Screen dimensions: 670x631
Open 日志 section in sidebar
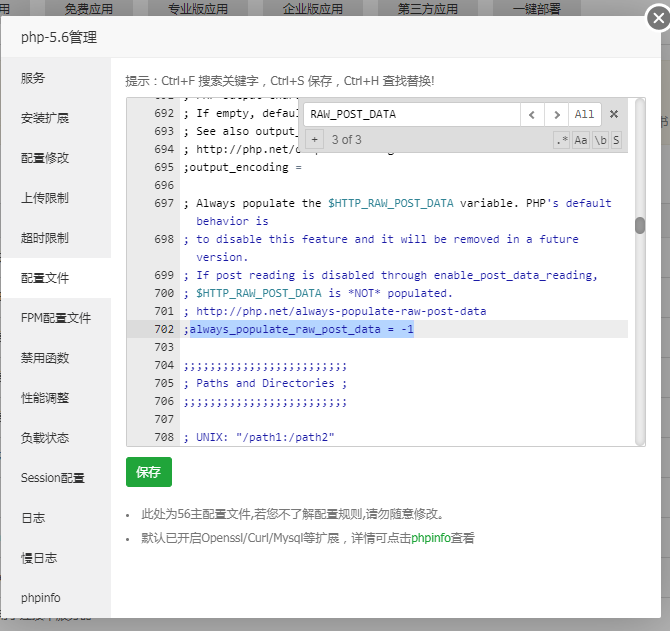[56, 518]
